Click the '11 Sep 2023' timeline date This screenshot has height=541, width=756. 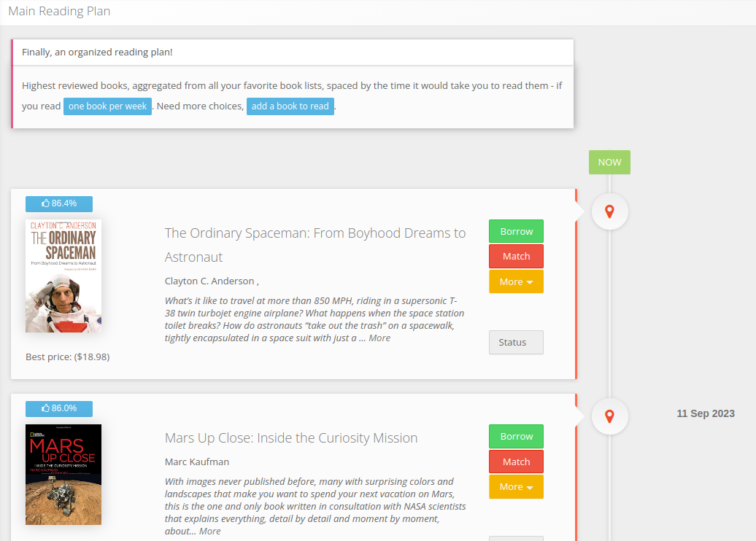click(706, 413)
